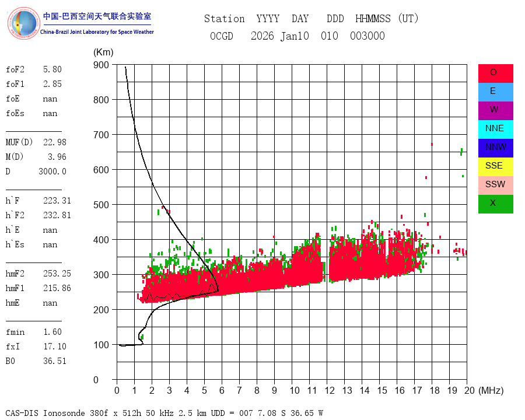Click the D value 3000.0
Viewport: 525px width, 420px height.
tap(52, 171)
